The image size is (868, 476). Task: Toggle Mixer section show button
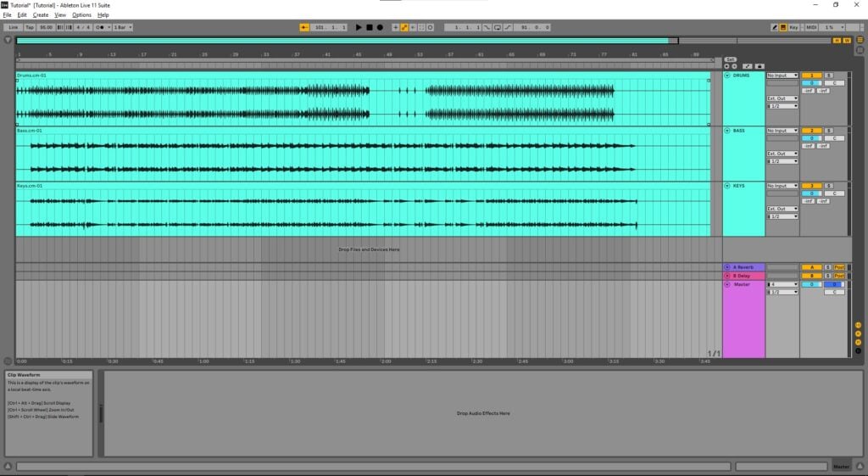(859, 343)
